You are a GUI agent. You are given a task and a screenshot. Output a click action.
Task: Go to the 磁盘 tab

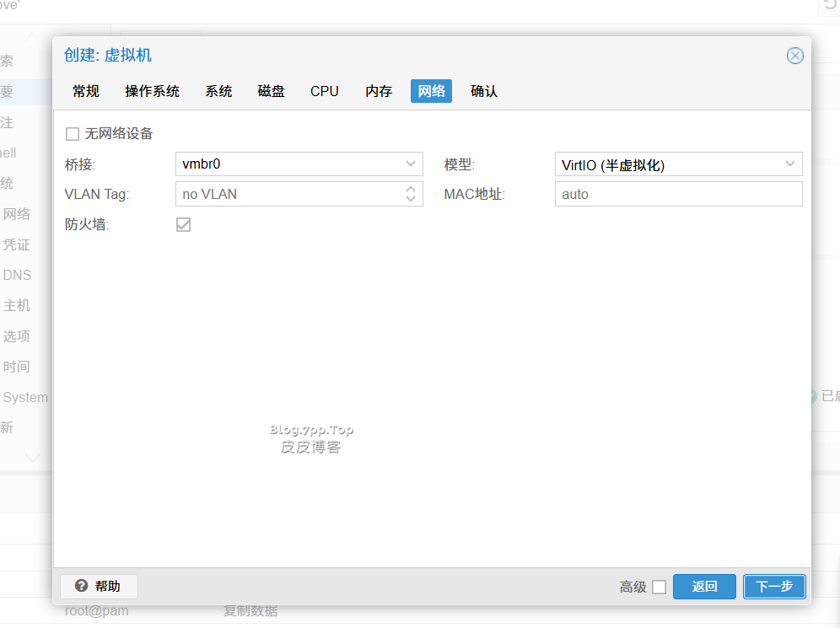pyautogui.click(x=271, y=91)
